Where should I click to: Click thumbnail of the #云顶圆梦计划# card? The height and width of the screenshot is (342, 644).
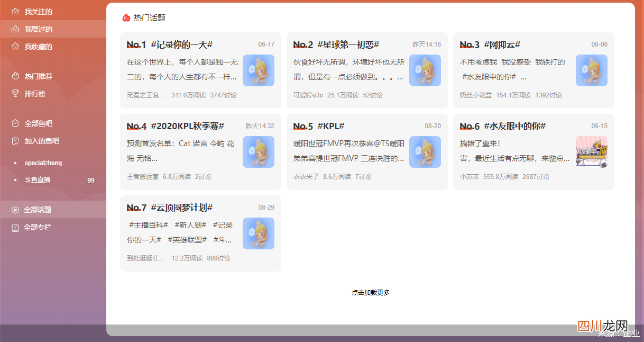pyautogui.click(x=259, y=233)
